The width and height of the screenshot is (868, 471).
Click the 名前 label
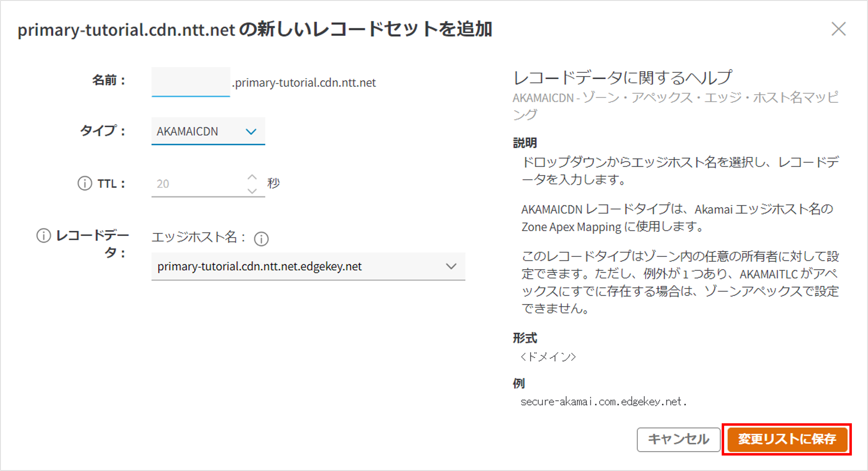click(109, 80)
